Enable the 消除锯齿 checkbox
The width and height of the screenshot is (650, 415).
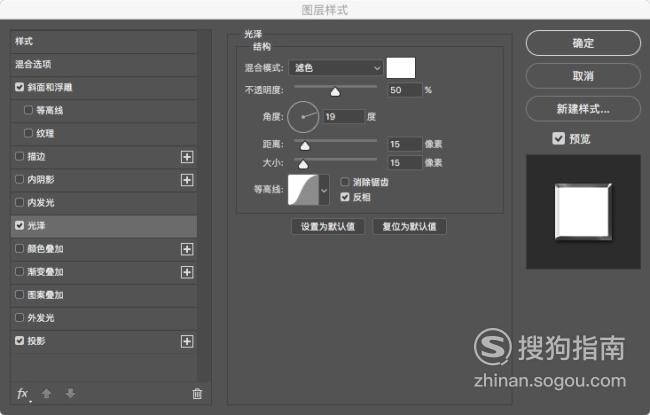345,182
